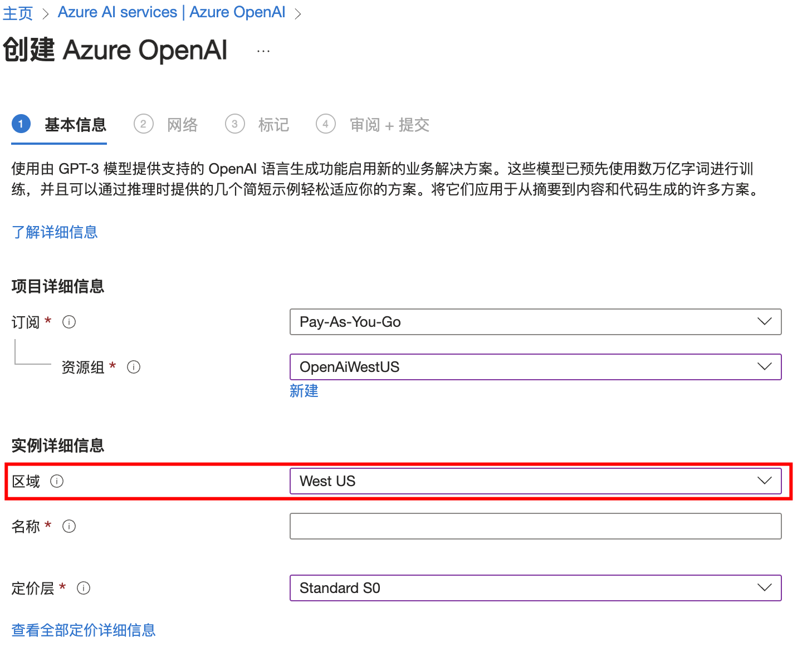The height and width of the screenshot is (657, 812).
Task: Go to 主页 breadcrumb
Action: 18,13
